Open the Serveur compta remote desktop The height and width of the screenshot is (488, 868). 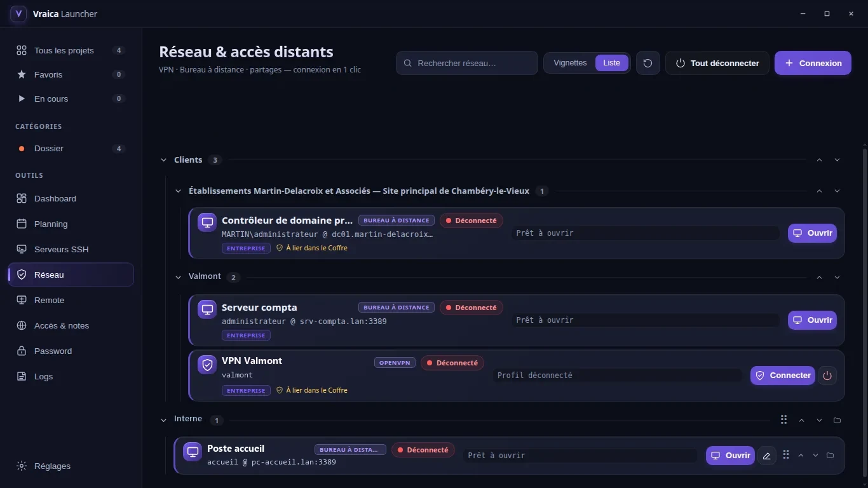pyautogui.click(x=812, y=320)
